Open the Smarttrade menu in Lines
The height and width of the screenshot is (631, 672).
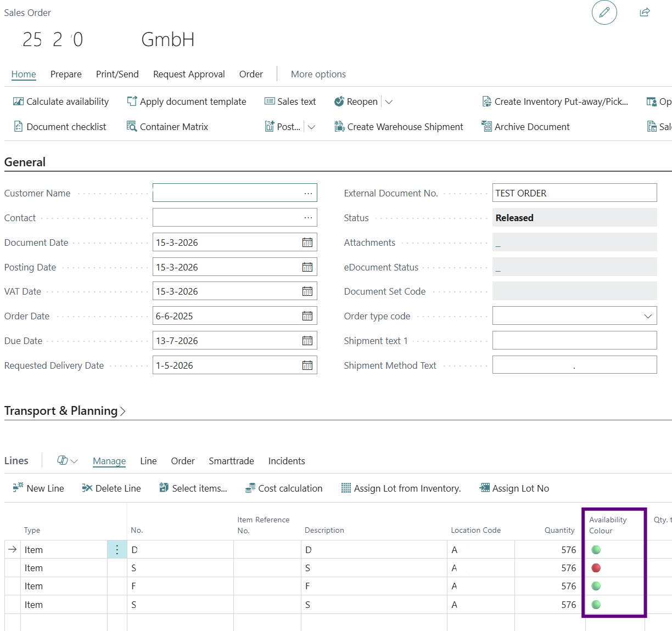[231, 461]
